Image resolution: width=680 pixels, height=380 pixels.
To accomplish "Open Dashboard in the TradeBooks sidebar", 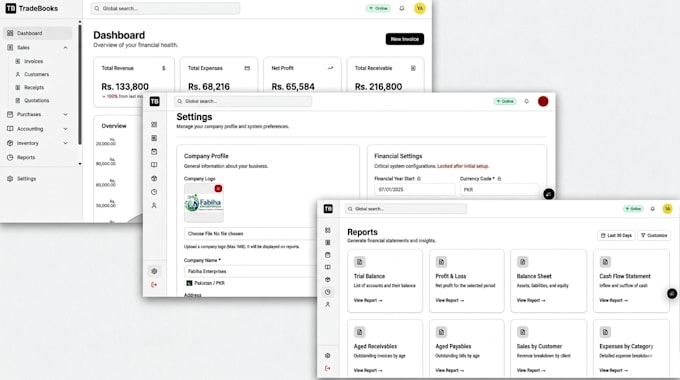I will (x=37, y=33).
